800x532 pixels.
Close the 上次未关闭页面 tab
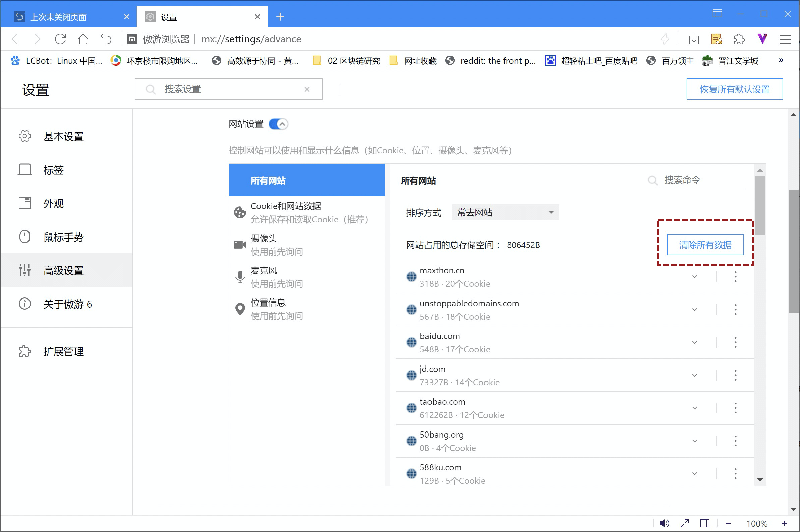coord(127,17)
